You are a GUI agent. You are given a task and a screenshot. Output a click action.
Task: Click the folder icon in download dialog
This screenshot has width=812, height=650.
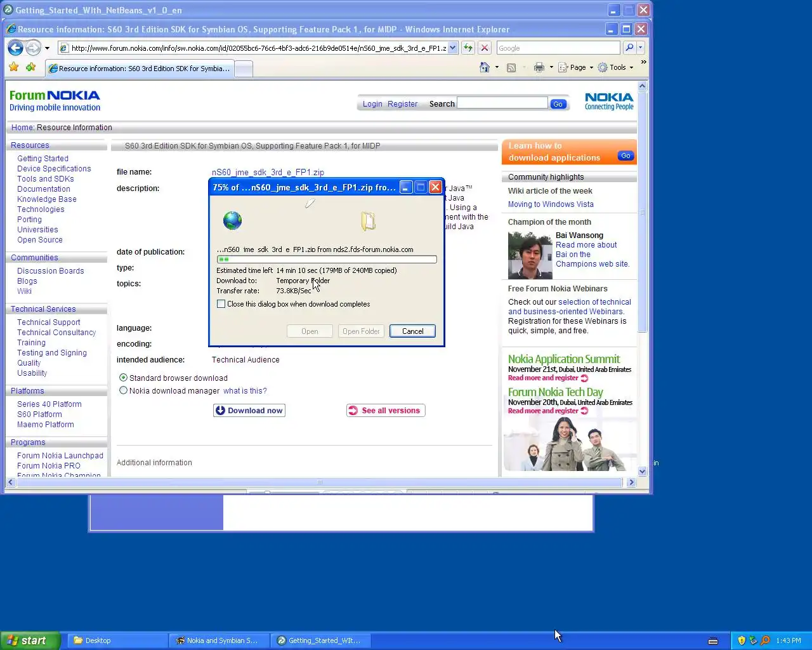[368, 221]
